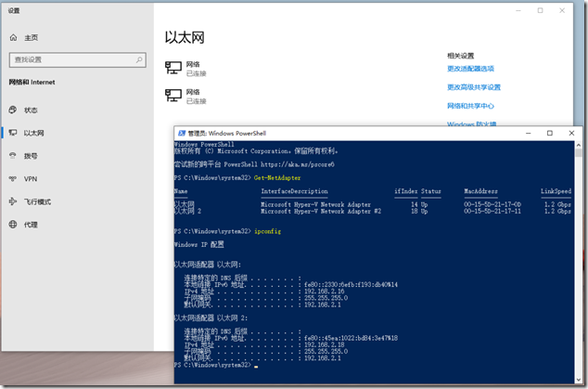Click the last PS C:\Windows\system32> prompt
The image size is (588, 389).
coord(212,365)
